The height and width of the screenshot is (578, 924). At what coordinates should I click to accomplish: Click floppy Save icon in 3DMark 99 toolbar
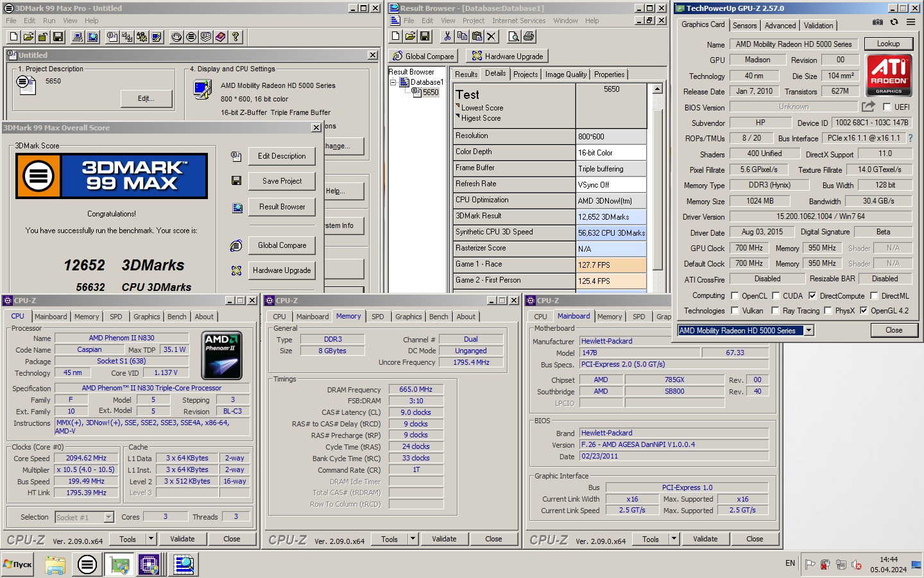58,37
